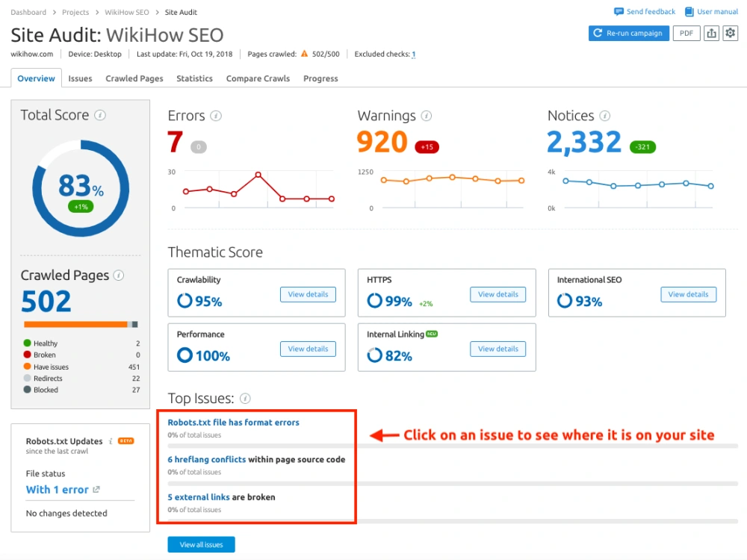The width and height of the screenshot is (747, 560).
Task: Click the Internal Linking score circle icon
Action: [374, 355]
